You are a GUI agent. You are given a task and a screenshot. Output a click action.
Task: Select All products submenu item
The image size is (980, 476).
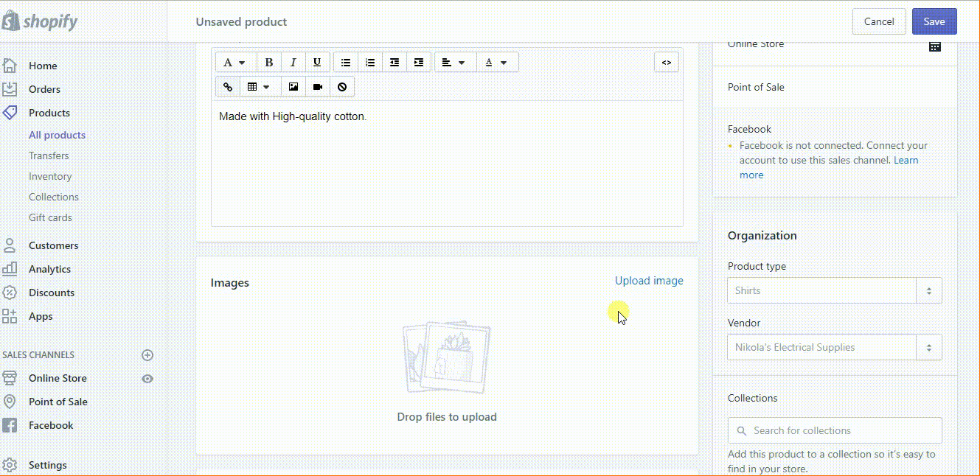click(x=57, y=135)
